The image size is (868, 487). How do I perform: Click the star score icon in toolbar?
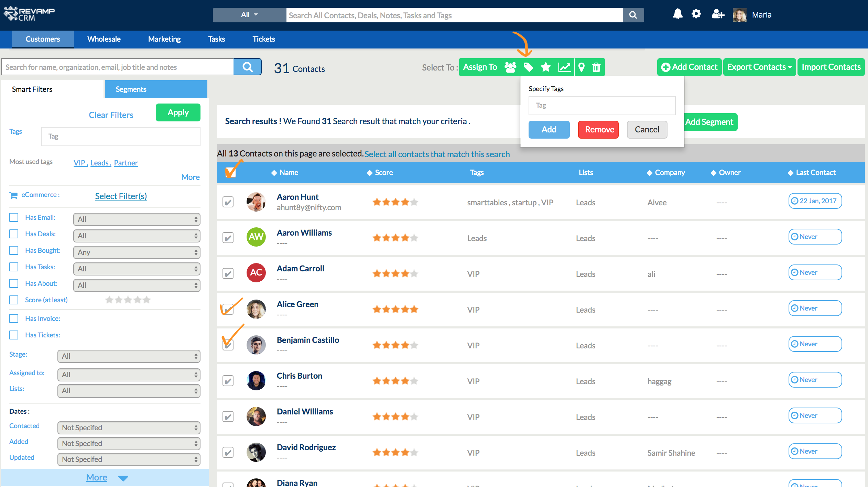[x=546, y=67]
